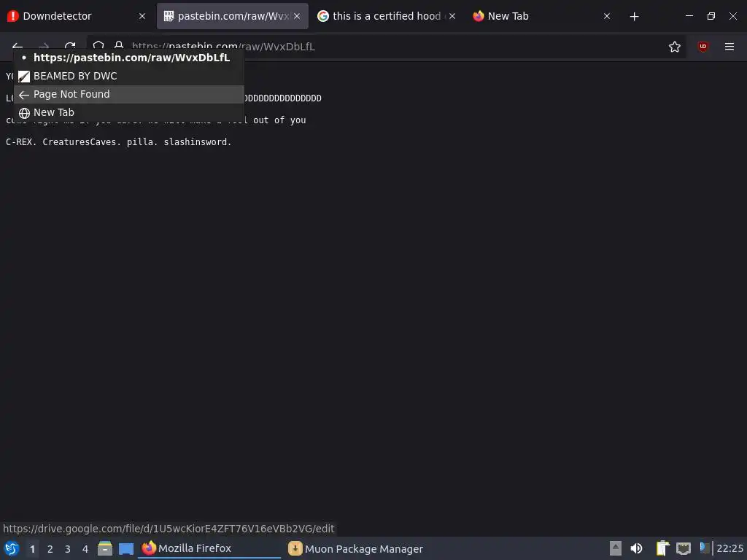Switch to the New Tab tab

[541, 16]
